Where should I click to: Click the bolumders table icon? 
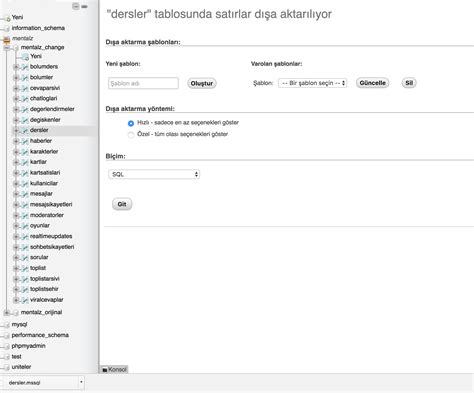[x=25, y=67]
